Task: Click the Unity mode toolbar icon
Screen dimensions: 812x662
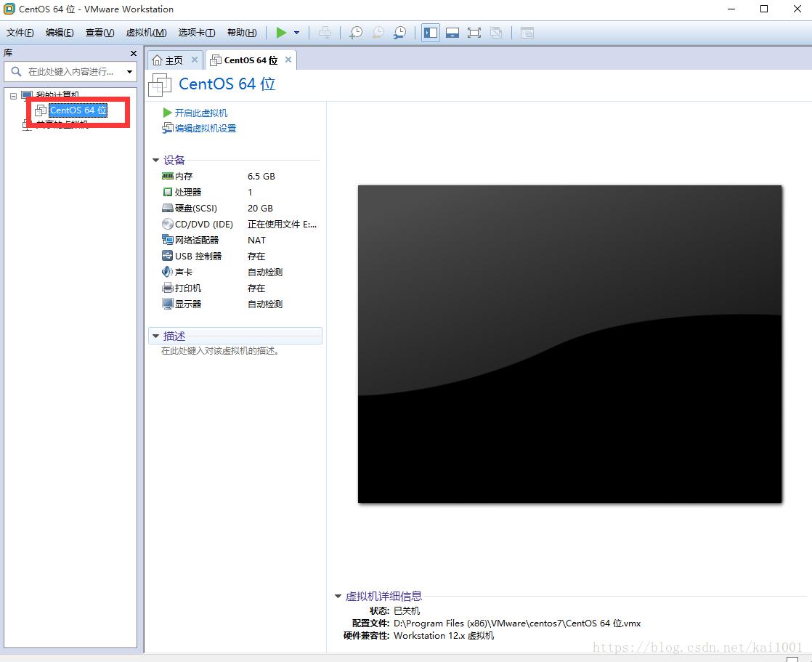Action: [x=496, y=33]
